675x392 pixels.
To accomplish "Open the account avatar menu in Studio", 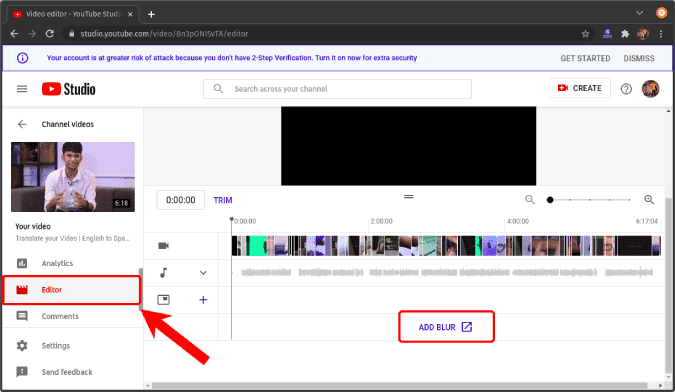I will [x=650, y=89].
